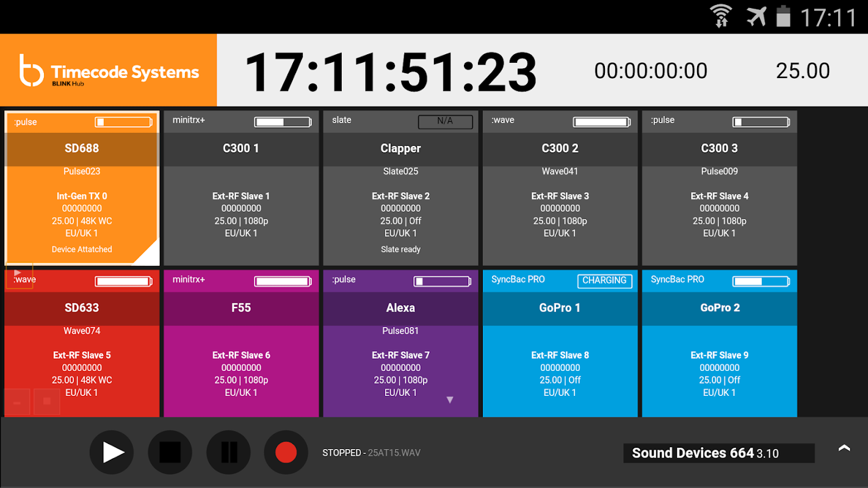Select the C300 1 device name
The height and width of the screenshot is (488, 868).
pyautogui.click(x=241, y=148)
